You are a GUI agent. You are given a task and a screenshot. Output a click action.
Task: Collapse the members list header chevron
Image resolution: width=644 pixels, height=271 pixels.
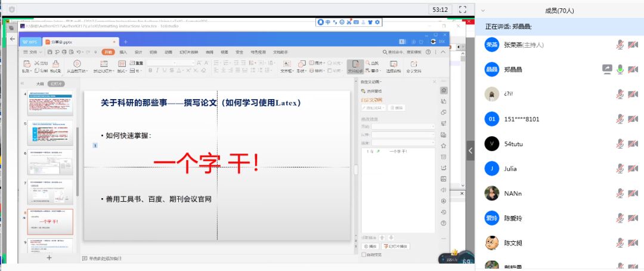(483, 10)
